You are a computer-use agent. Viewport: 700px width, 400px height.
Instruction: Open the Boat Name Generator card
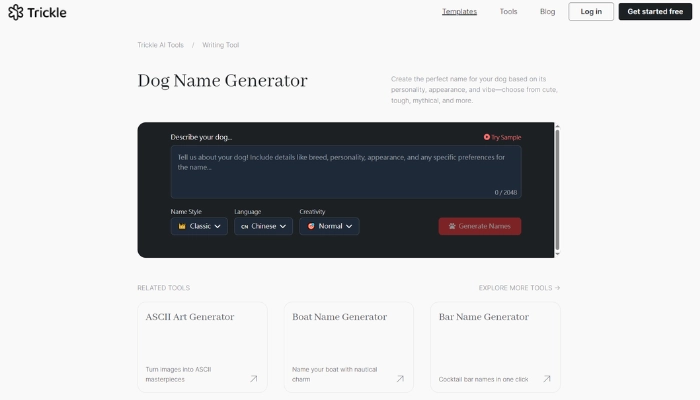(349, 347)
